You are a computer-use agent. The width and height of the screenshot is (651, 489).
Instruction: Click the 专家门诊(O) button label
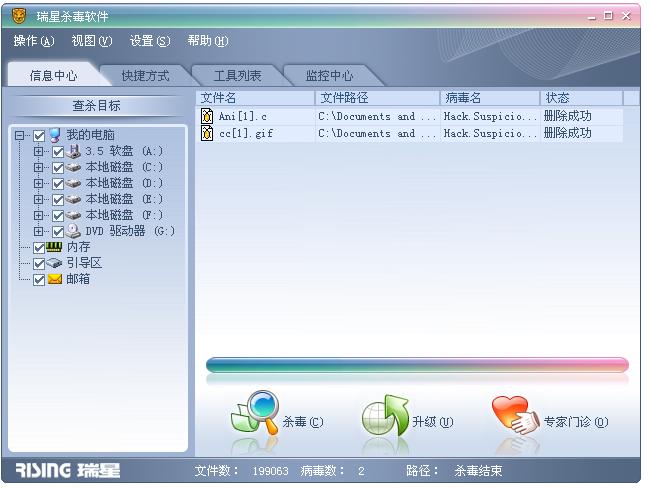click(x=576, y=422)
